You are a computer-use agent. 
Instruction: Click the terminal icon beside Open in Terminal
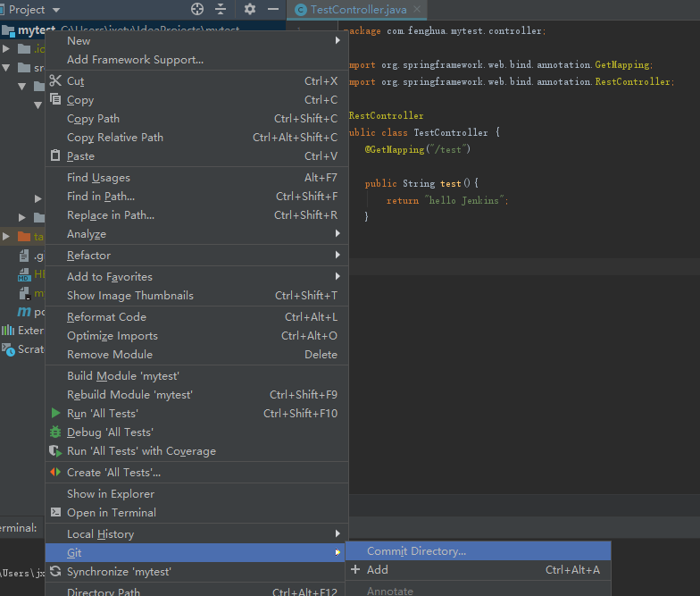[x=55, y=513]
